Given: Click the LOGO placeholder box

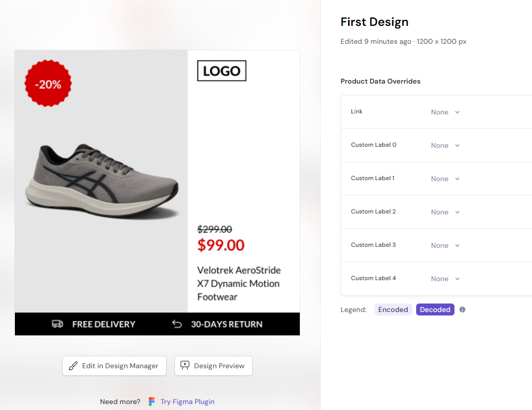Looking at the screenshot, I should 221,71.
